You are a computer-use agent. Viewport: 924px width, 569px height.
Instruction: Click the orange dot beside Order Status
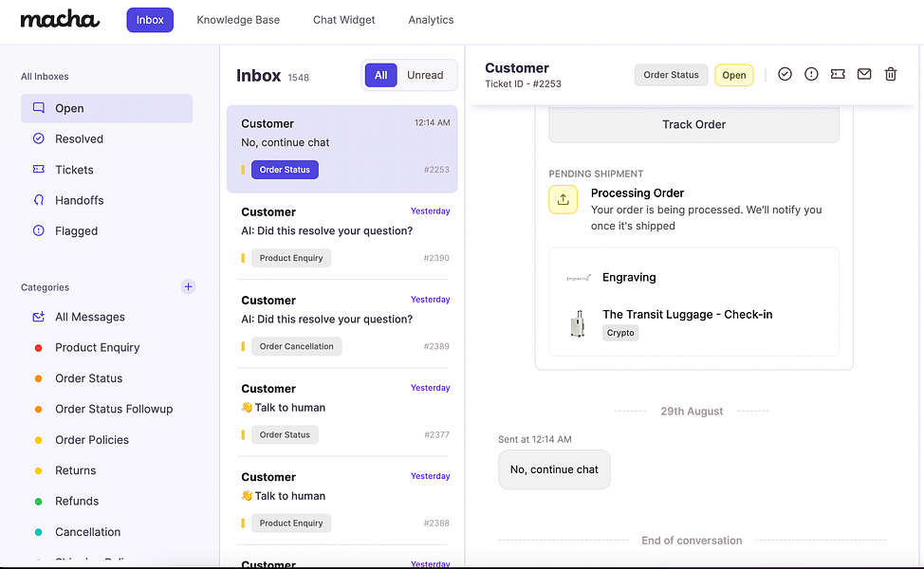(x=38, y=378)
